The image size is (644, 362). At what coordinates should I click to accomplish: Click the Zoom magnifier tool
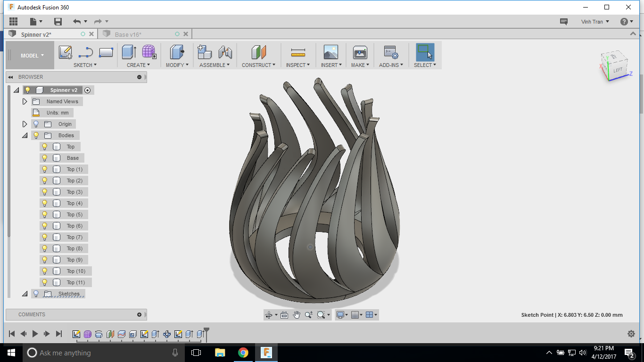click(309, 315)
